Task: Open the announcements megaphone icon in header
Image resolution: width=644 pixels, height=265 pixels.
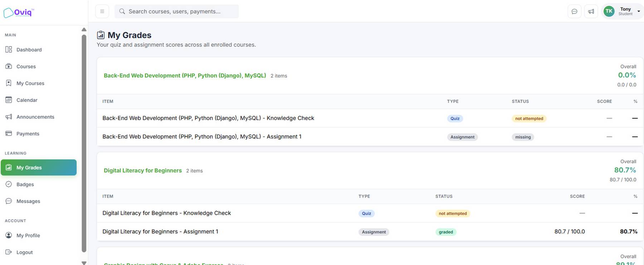Action: click(591, 11)
